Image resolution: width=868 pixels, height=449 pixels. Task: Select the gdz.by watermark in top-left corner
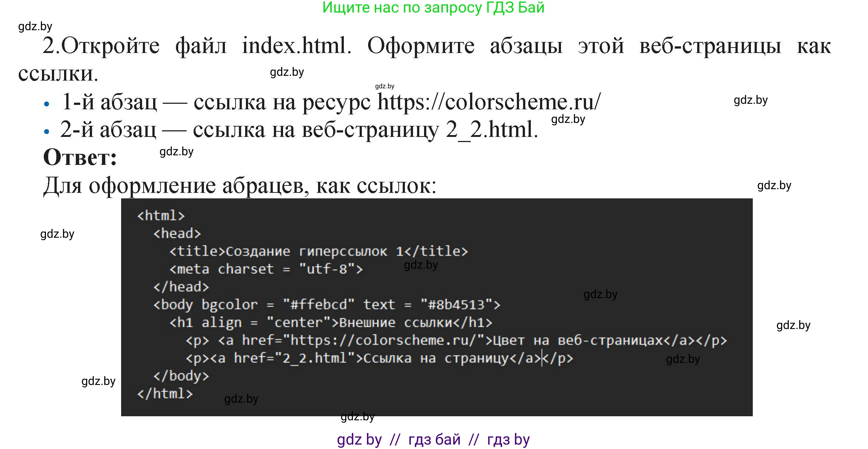point(35,26)
